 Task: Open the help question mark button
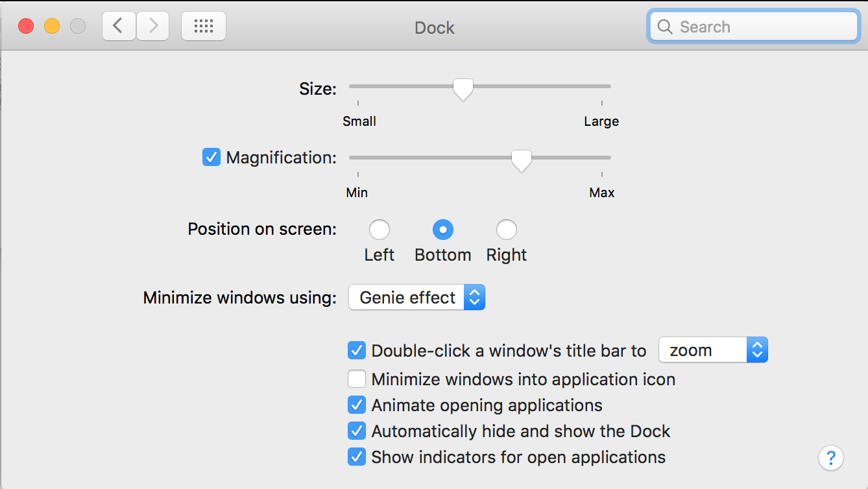point(831,457)
